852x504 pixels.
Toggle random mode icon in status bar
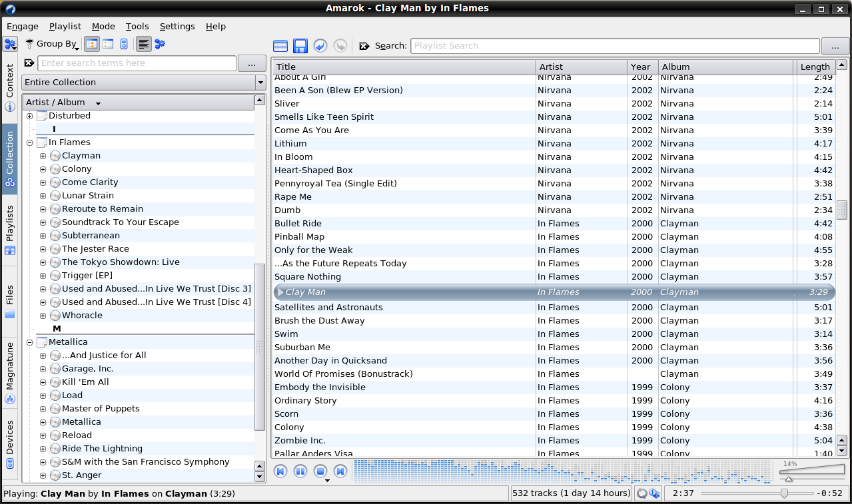point(654,493)
